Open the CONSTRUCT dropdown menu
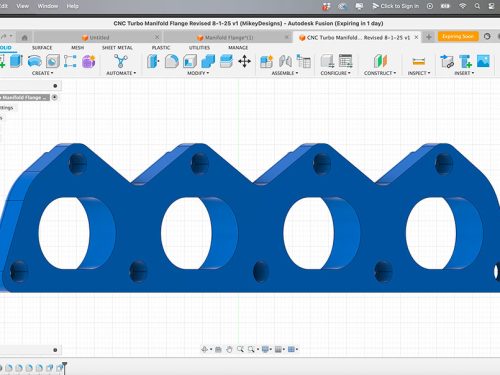Image resolution: width=500 pixels, height=375 pixels. click(380, 73)
